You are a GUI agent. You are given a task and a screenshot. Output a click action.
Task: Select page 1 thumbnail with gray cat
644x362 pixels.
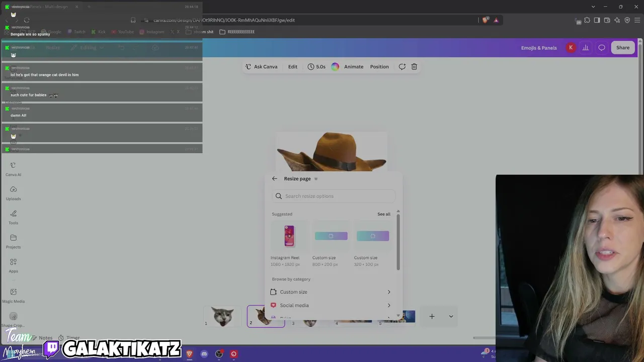coord(223,316)
